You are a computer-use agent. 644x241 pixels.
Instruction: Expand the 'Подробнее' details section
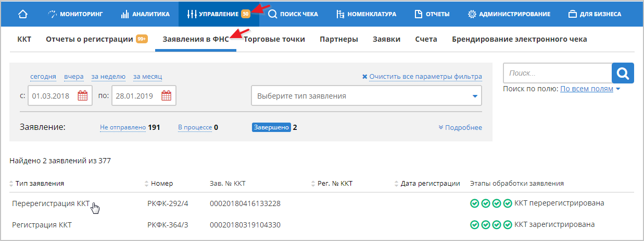coord(460,128)
